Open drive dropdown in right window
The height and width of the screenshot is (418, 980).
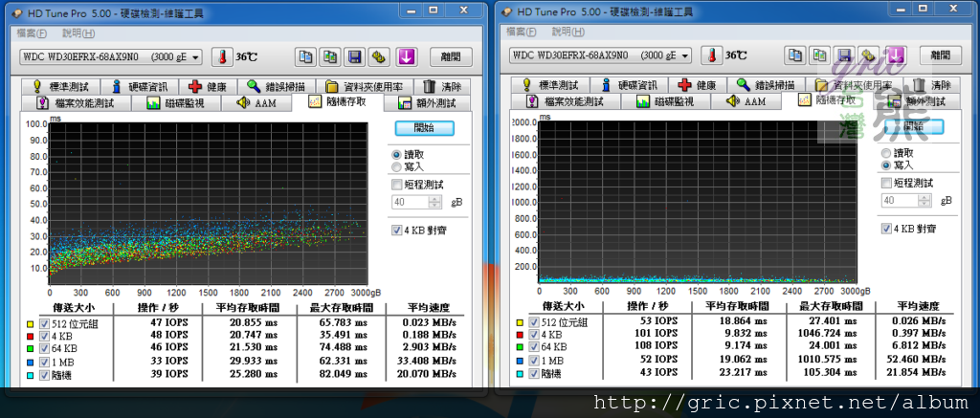tap(685, 55)
